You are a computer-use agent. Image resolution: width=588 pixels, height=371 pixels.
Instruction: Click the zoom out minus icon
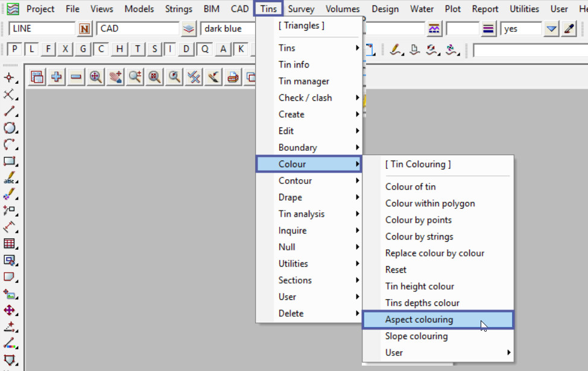[x=76, y=77]
